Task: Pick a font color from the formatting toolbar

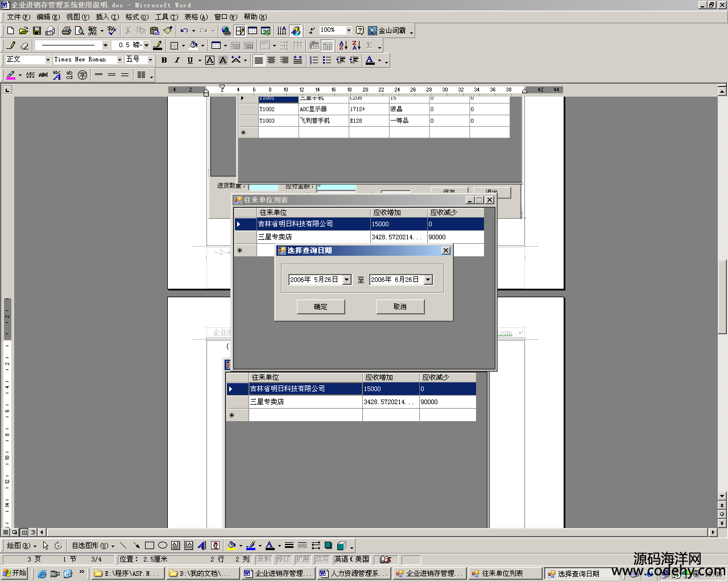Action: [x=370, y=60]
